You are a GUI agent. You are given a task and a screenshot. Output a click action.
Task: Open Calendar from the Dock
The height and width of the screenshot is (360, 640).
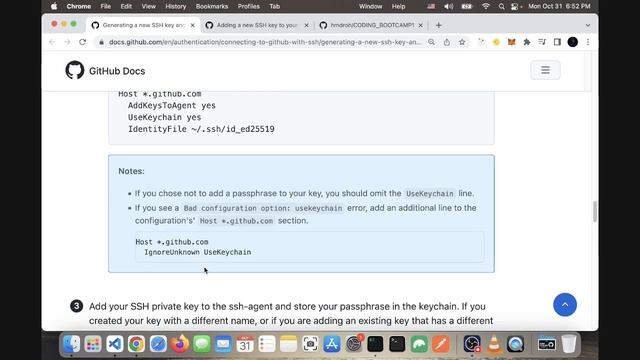[x=245, y=344]
